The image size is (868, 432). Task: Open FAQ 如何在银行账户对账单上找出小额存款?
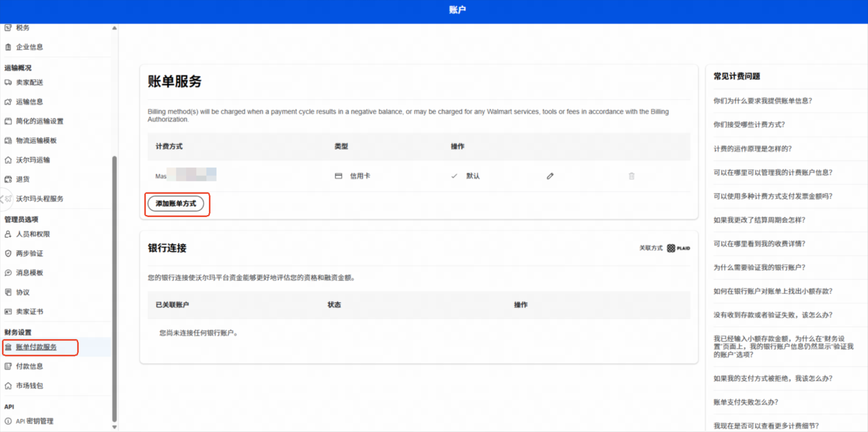[773, 291]
